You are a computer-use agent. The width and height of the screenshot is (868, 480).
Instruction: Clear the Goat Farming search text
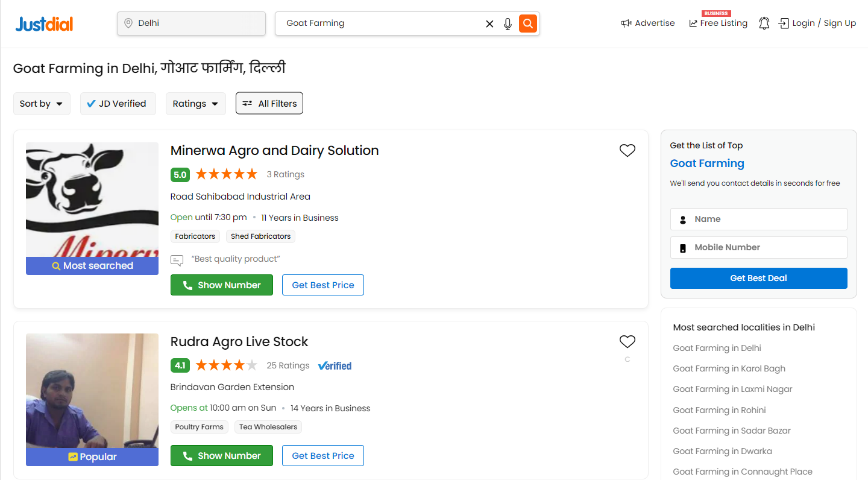tap(489, 24)
